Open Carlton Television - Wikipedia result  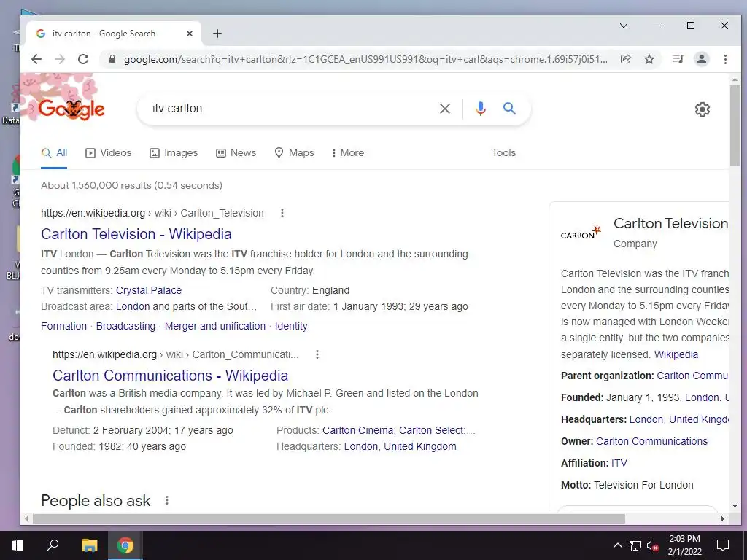[136, 234]
